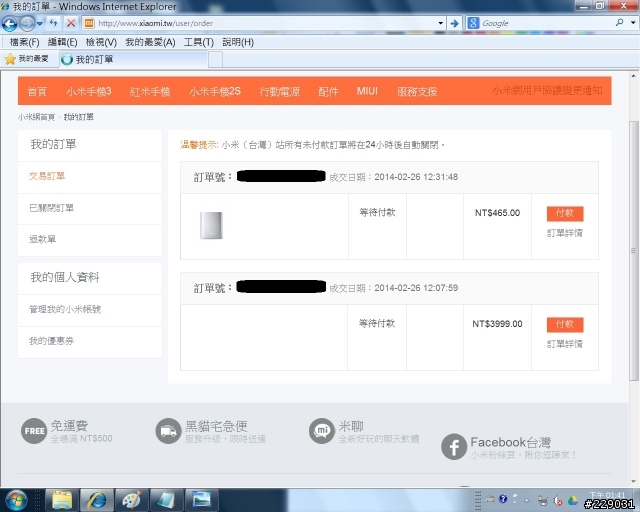Go to 首頁 in orange navigation bar

pos(37,91)
